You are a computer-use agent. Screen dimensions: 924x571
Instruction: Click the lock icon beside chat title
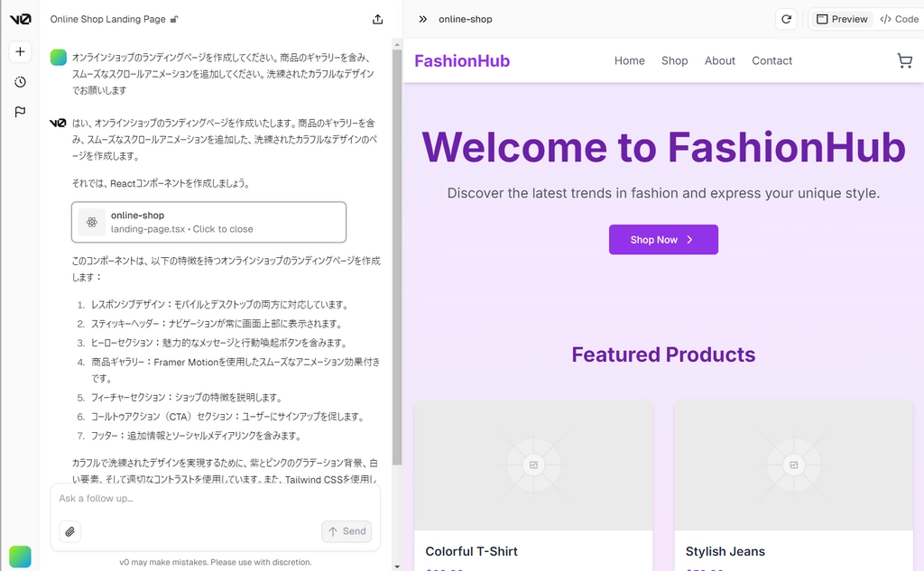pyautogui.click(x=174, y=20)
